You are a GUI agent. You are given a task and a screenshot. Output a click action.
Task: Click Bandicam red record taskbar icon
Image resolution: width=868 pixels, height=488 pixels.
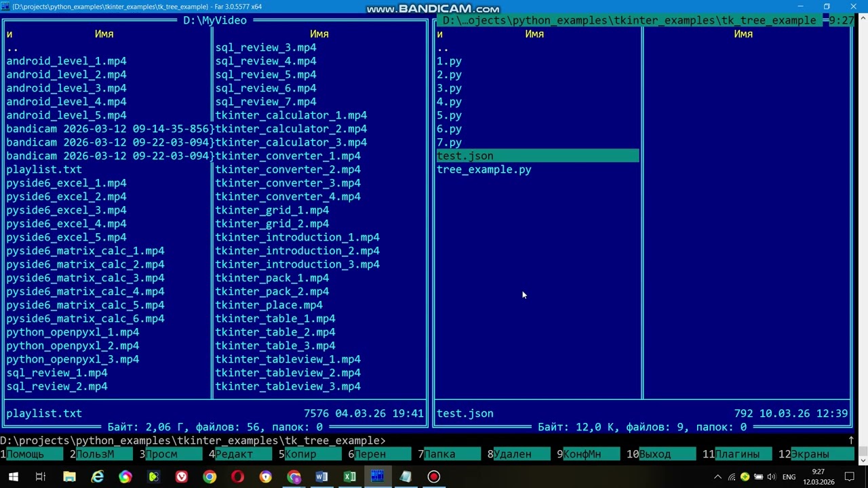pyautogui.click(x=433, y=476)
